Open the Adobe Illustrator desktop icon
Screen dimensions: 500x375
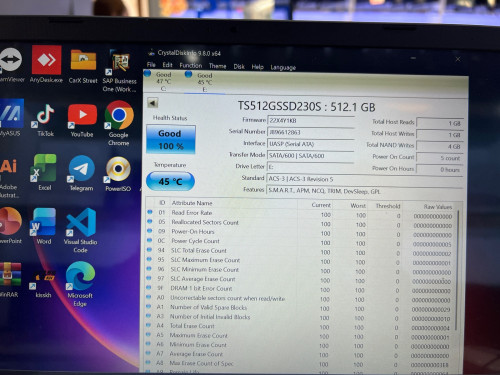(8, 179)
